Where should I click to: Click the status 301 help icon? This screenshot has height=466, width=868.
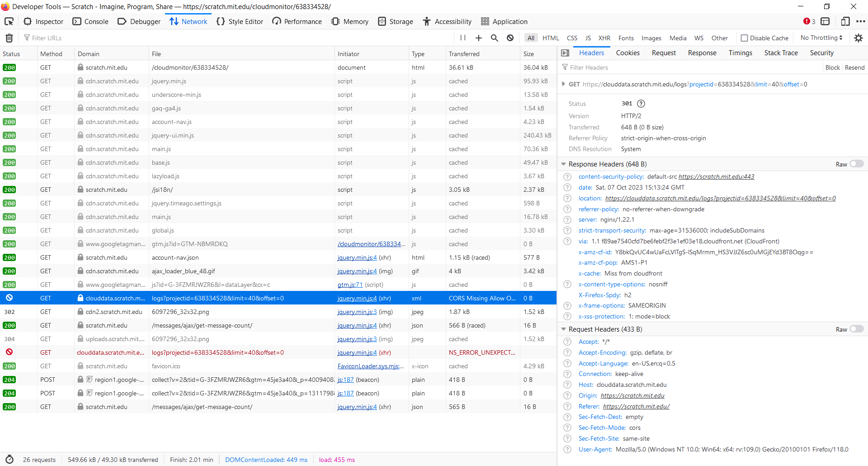[641, 104]
